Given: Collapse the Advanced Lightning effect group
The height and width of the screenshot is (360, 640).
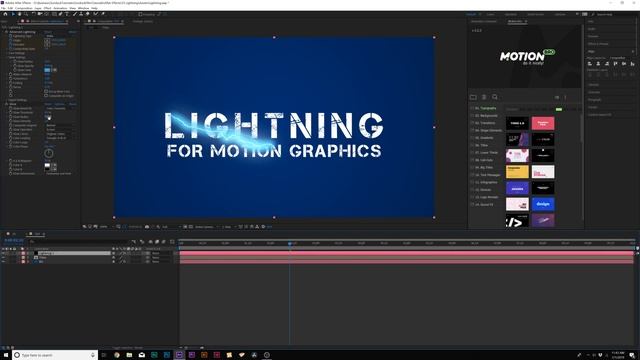Looking at the screenshot, I should (x=4, y=32).
